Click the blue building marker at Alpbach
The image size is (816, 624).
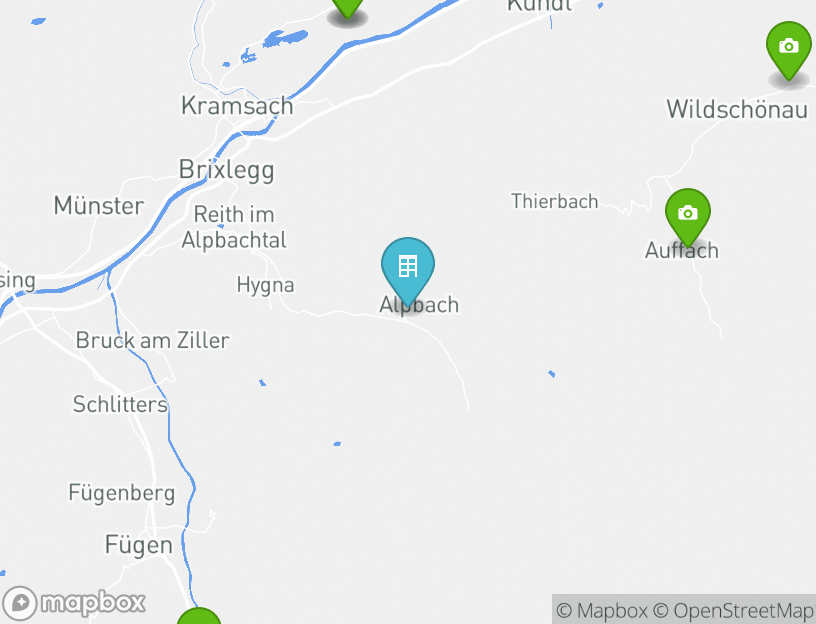point(407,270)
